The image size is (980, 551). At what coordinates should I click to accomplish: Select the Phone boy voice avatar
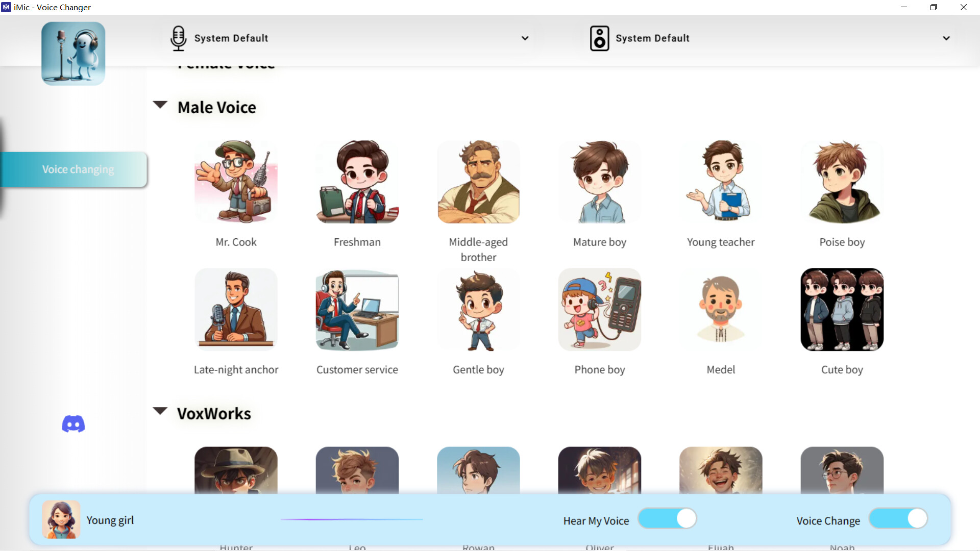(x=600, y=309)
